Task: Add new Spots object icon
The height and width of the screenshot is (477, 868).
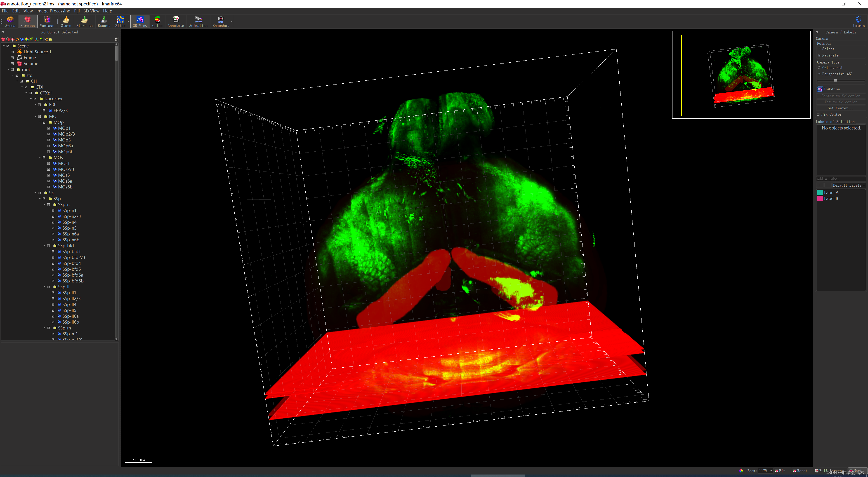Action: pos(18,39)
